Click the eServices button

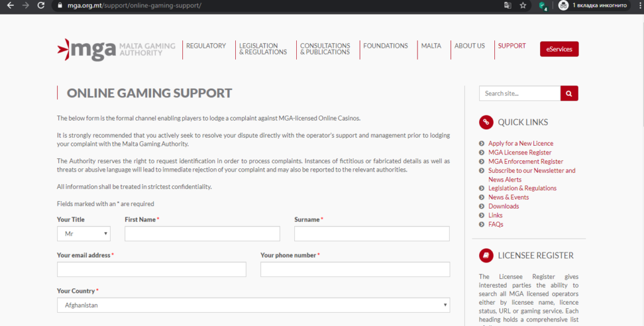click(559, 49)
